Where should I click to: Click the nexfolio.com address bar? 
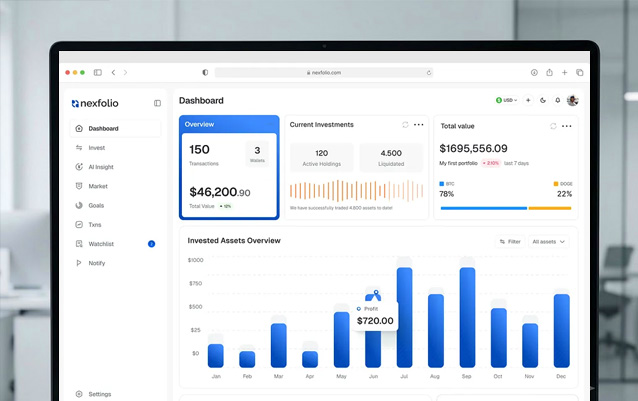pos(324,72)
